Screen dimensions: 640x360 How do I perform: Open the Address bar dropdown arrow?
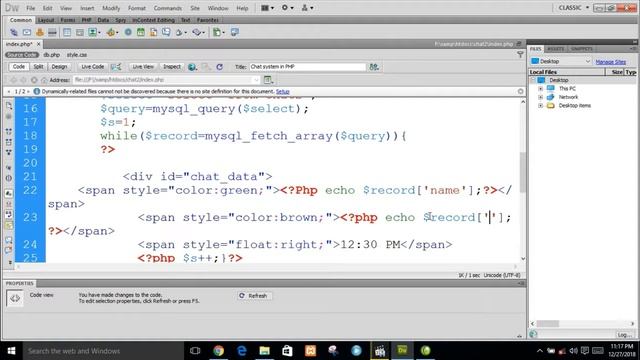[256, 80]
